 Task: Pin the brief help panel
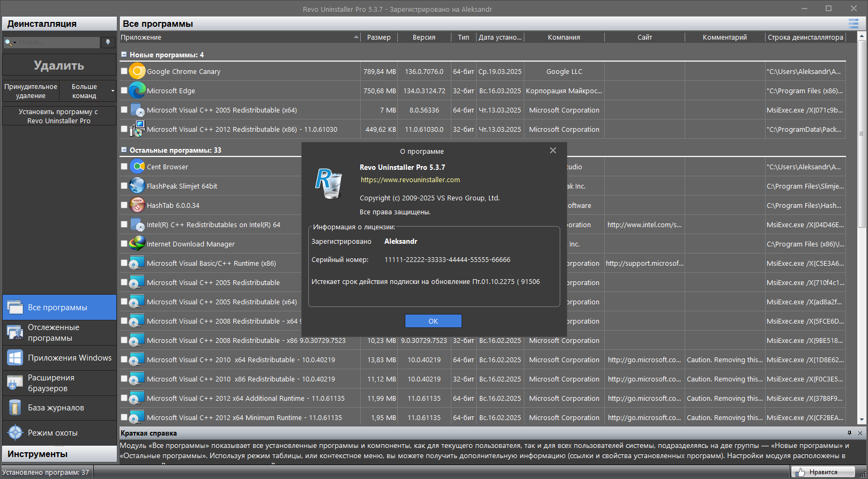(849, 433)
